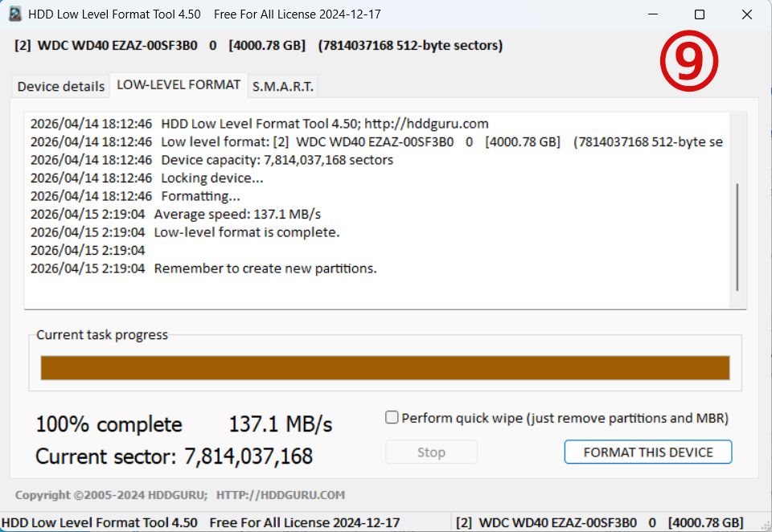Click the 'Locking device...' log entry
Viewport: 772px width, 532px height.
click(x=146, y=178)
